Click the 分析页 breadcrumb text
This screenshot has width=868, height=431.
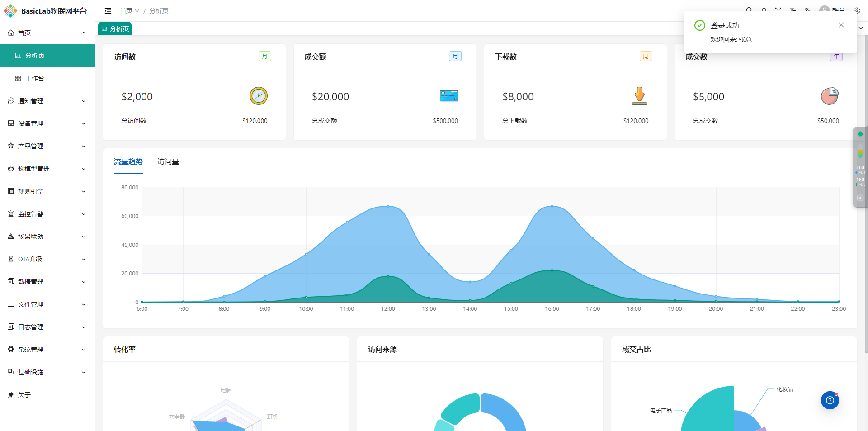[159, 11]
